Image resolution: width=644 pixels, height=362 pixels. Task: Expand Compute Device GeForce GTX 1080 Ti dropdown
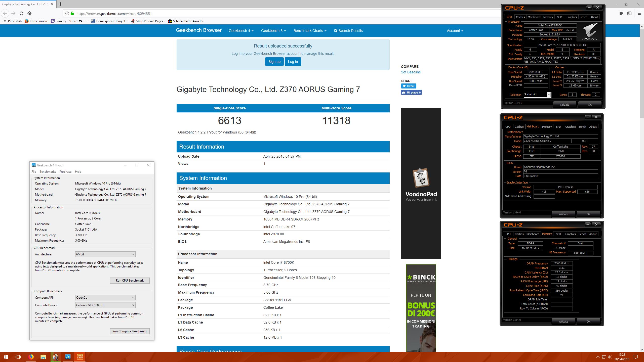click(105, 305)
